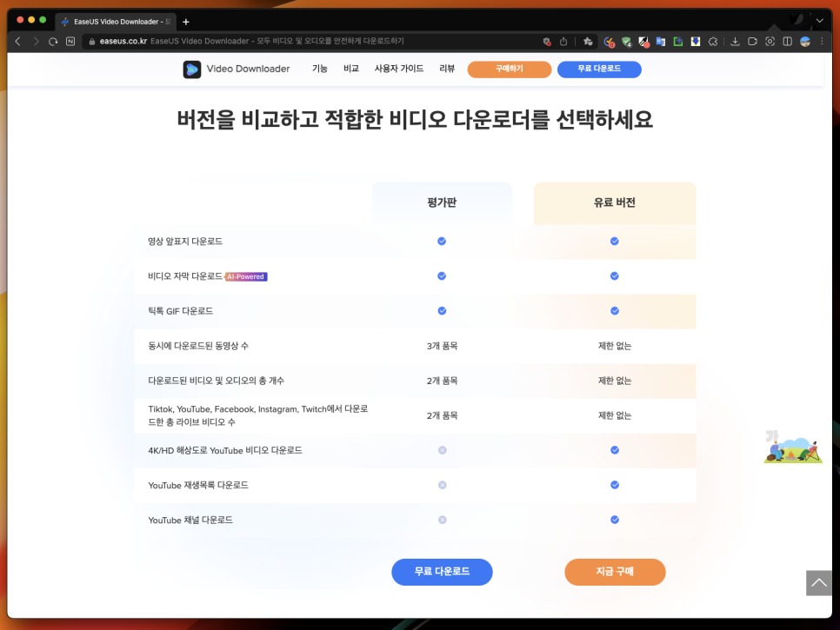Image resolution: width=840 pixels, height=630 pixels.
Task: Click trial checkmark for 영상 앞표지 다운로드
Action: pos(442,242)
